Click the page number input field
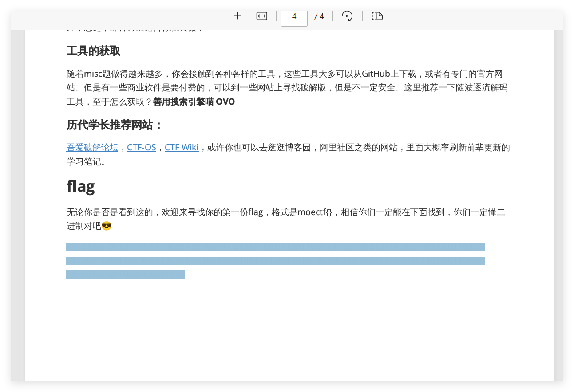This screenshot has width=574, height=392. point(294,17)
